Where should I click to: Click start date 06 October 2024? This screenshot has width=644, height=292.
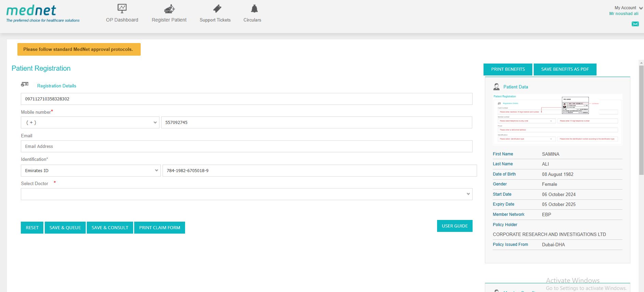tap(559, 194)
